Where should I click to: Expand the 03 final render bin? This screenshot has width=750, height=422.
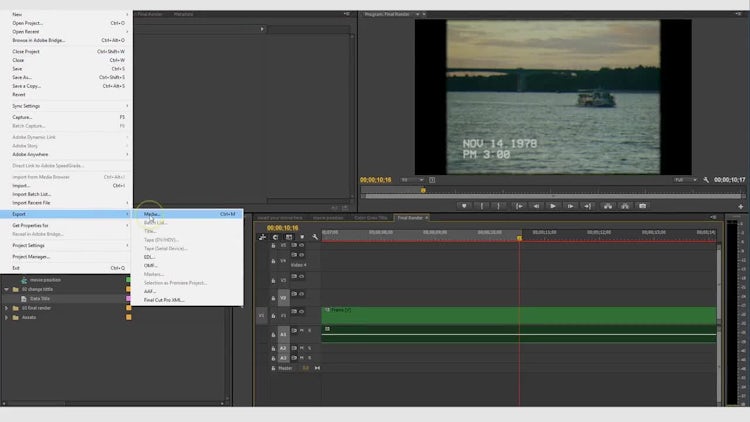7,308
